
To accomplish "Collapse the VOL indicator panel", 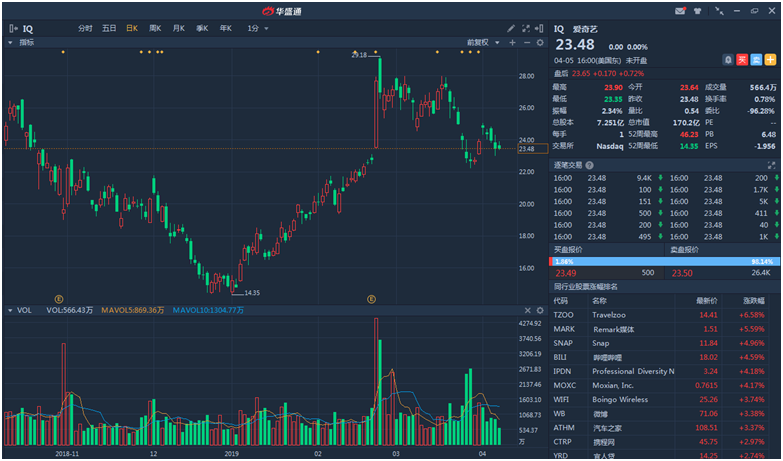I will [10, 310].
